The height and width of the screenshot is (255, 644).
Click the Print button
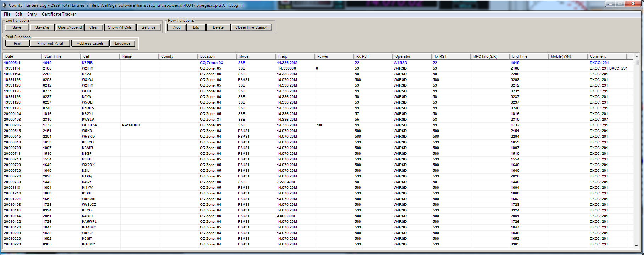(x=18, y=43)
